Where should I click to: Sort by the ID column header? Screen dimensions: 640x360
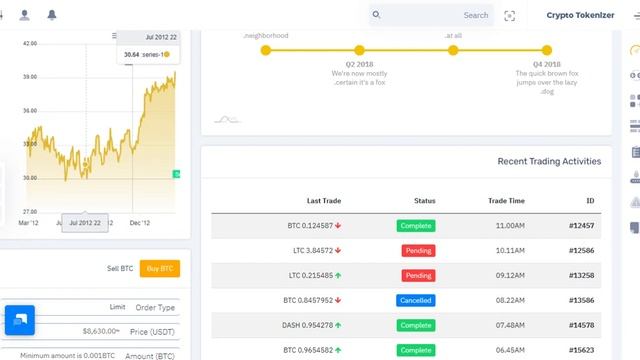pyautogui.click(x=590, y=201)
